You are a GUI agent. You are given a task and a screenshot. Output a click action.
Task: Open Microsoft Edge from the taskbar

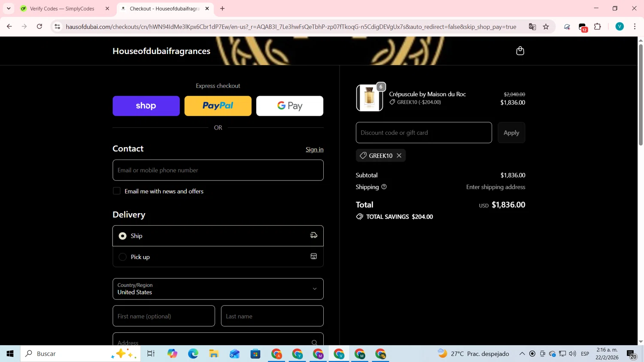coord(193,354)
